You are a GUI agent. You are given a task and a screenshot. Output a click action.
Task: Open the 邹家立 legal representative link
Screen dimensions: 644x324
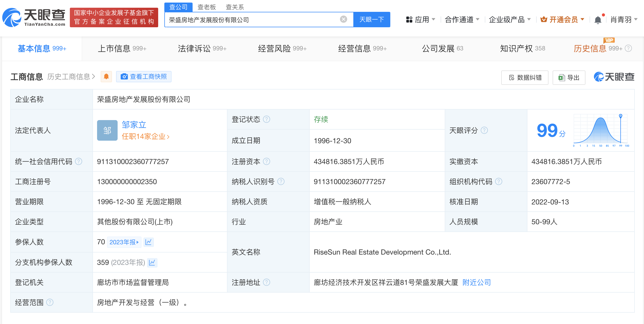click(x=134, y=125)
